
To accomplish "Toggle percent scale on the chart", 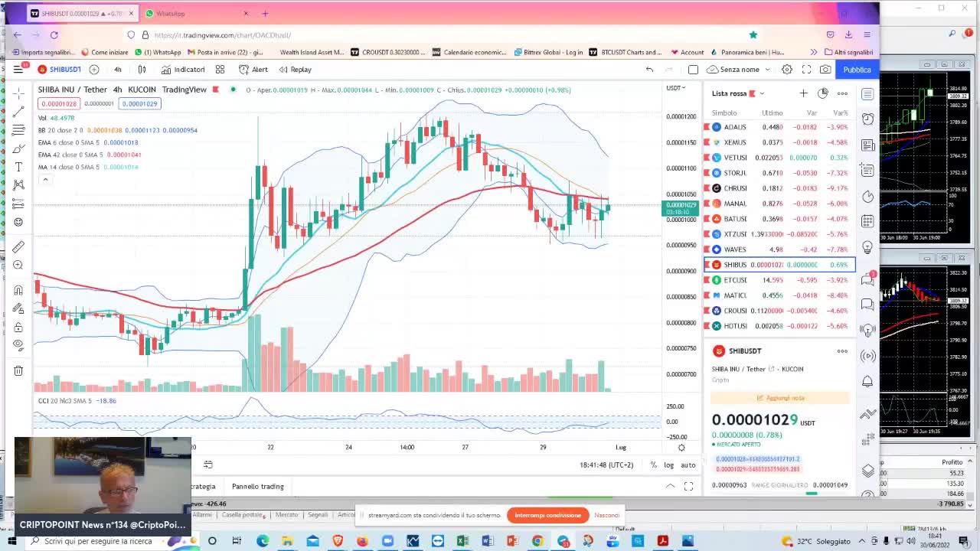I will (x=653, y=465).
